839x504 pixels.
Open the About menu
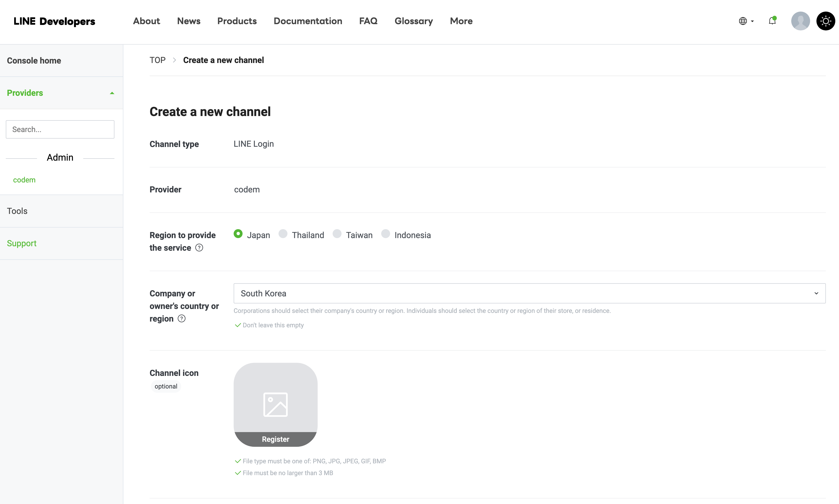coord(146,21)
